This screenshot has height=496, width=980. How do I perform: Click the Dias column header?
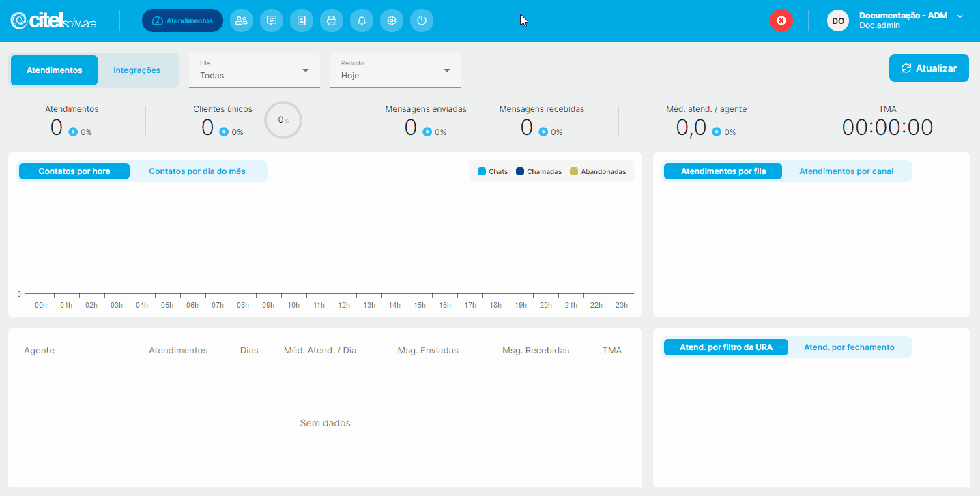[x=249, y=351]
